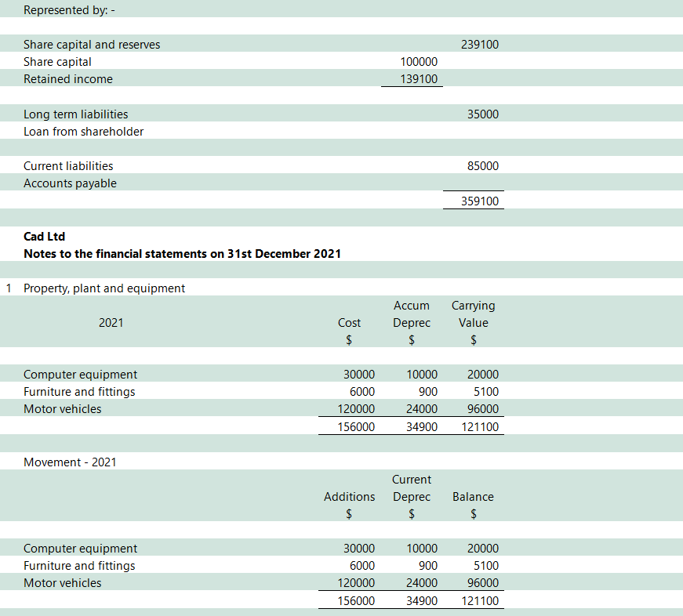The height and width of the screenshot is (616, 683).
Task: Select the bold "Cad Ltd" heading
Action: 45,237
